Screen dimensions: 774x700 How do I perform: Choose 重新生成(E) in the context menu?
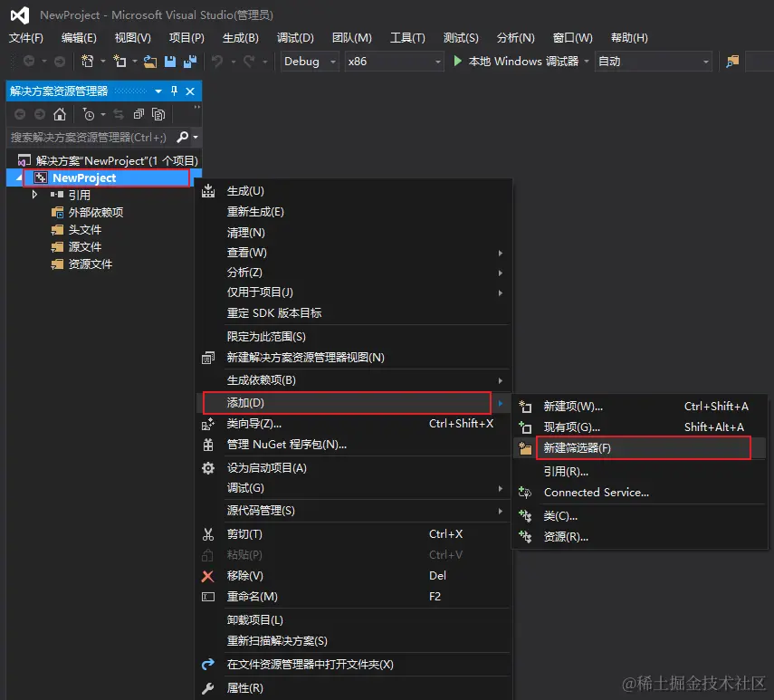click(354, 211)
